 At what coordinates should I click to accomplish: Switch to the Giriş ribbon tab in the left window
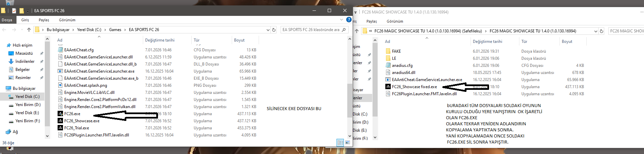[x=25, y=20]
